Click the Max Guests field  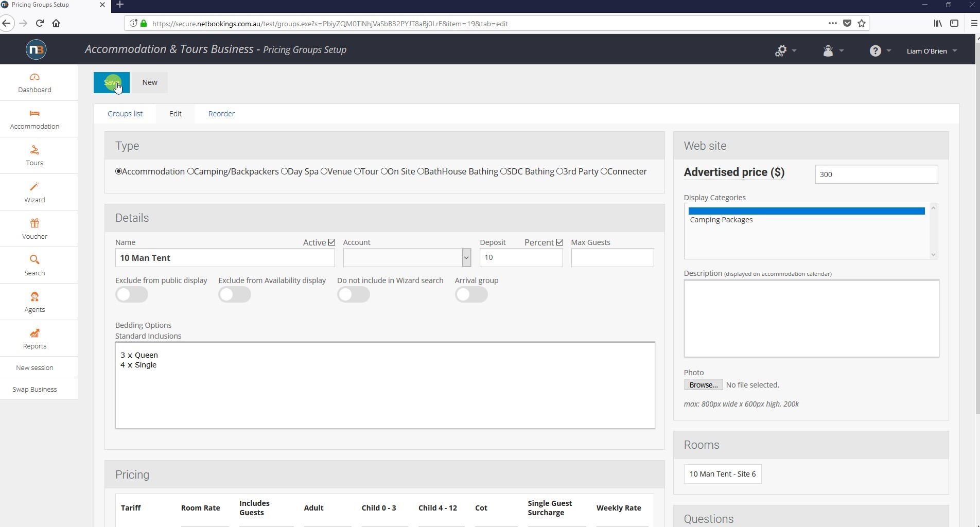click(612, 257)
